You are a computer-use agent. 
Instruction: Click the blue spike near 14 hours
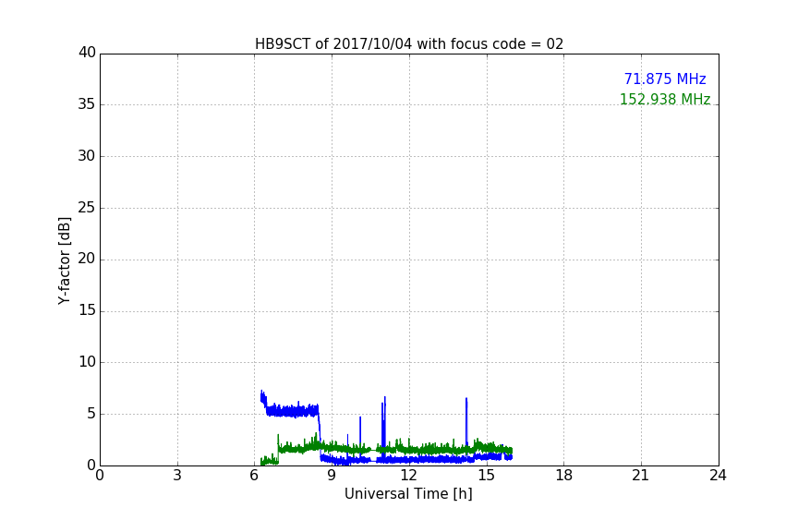pos(466,422)
